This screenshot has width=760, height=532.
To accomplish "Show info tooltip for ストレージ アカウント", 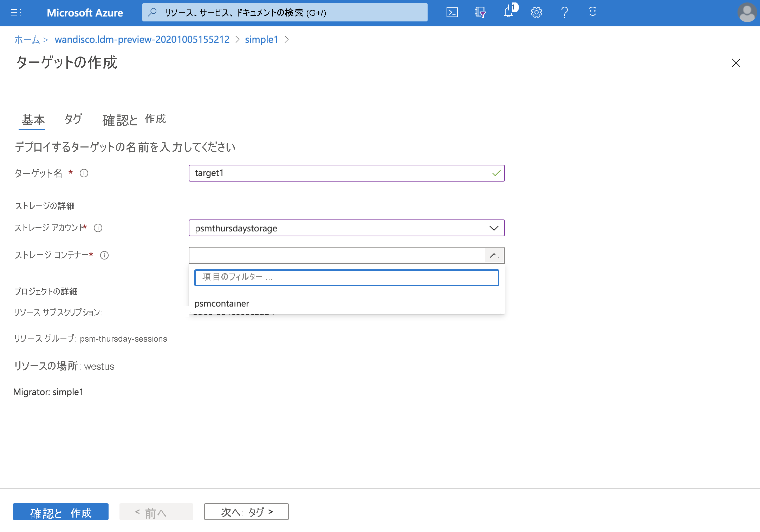I will click(98, 228).
